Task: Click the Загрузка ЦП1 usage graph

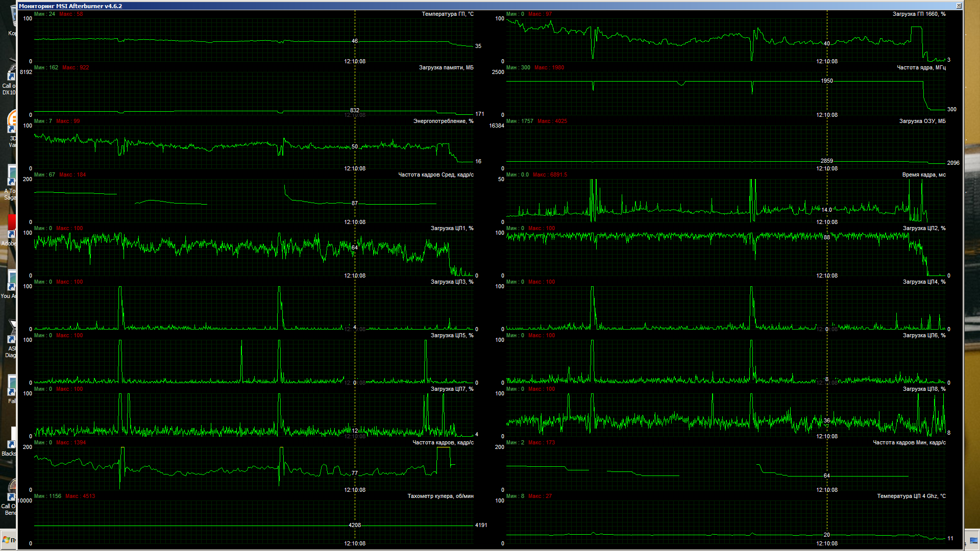Action: [254, 254]
